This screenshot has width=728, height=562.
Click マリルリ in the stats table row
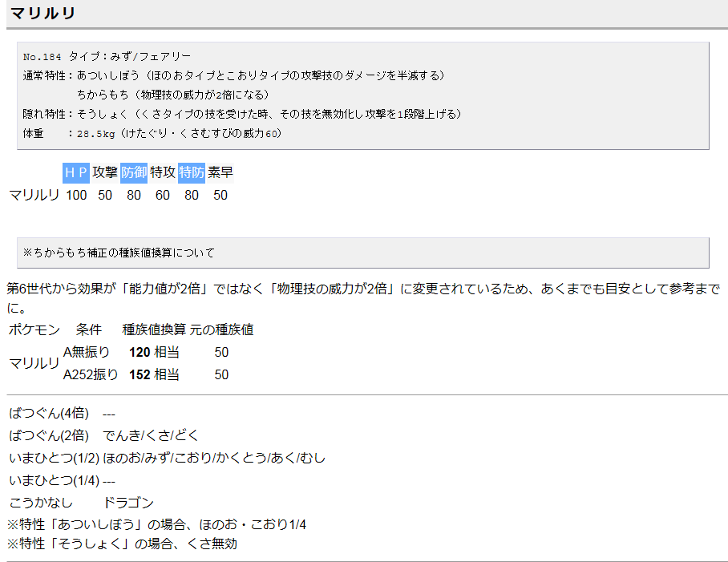pos(34,196)
